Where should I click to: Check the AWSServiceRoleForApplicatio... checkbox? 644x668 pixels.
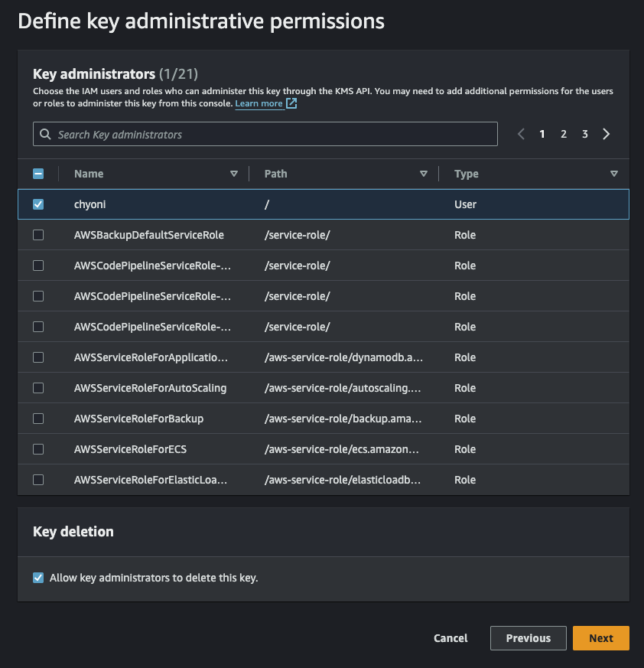38,357
